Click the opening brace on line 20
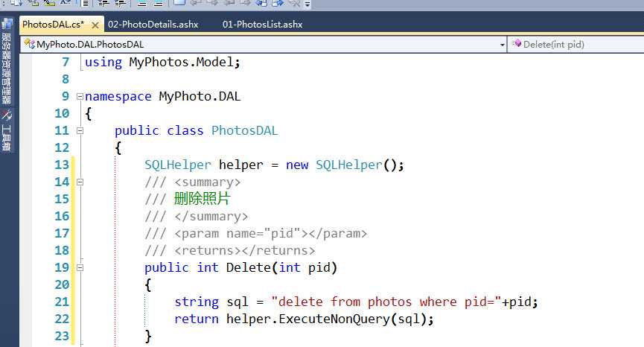644x347 pixels. pos(148,285)
